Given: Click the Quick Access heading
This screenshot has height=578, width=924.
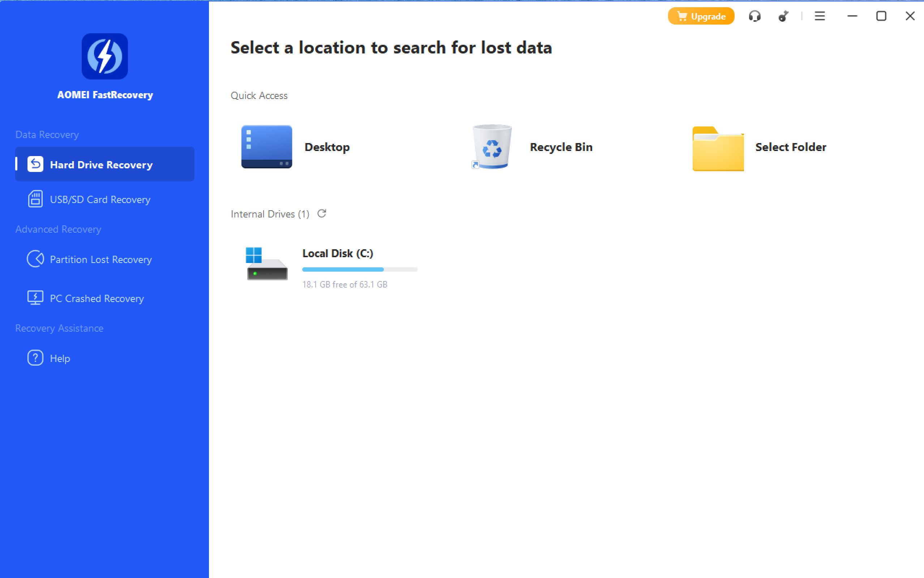Looking at the screenshot, I should click(259, 95).
